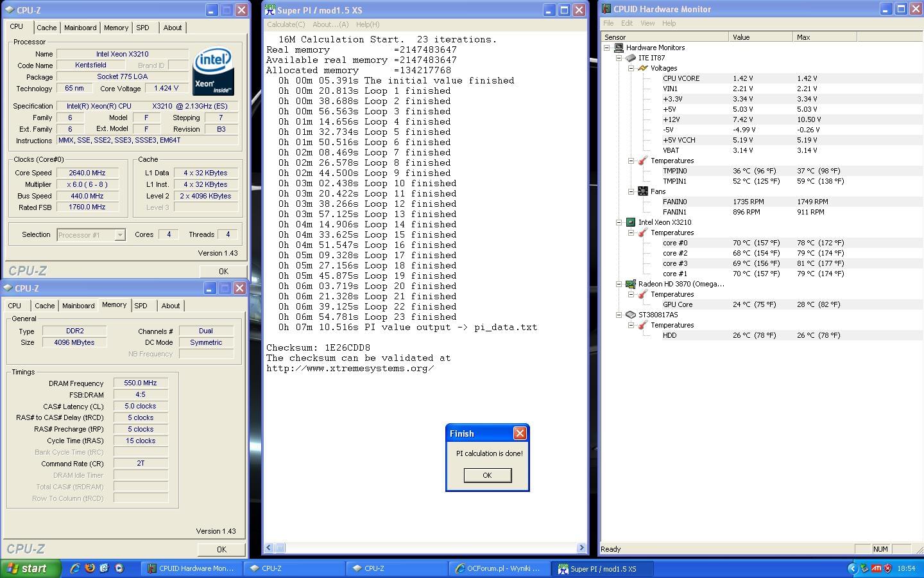
Task: Click the Sensor column header
Action: coord(664,37)
